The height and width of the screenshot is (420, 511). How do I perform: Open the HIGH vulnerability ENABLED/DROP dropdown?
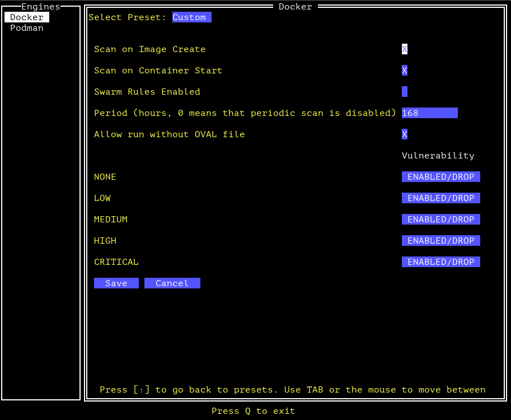[x=440, y=241]
